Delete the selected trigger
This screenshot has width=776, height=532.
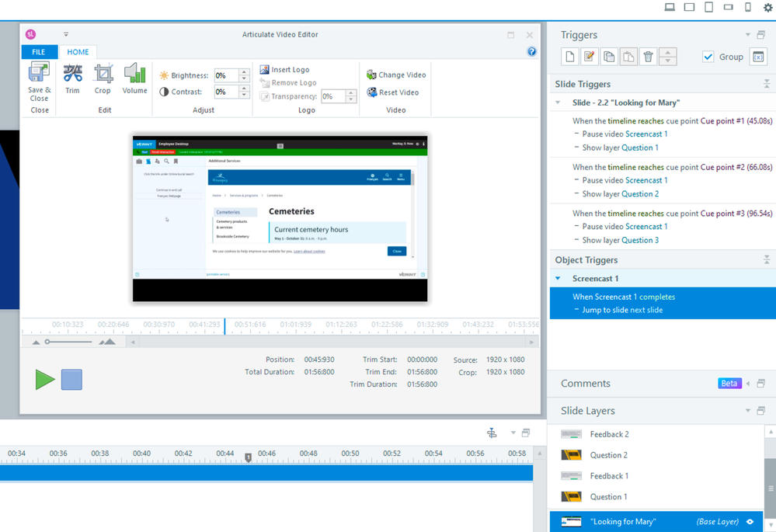pyautogui.click(x=648, y=57)
